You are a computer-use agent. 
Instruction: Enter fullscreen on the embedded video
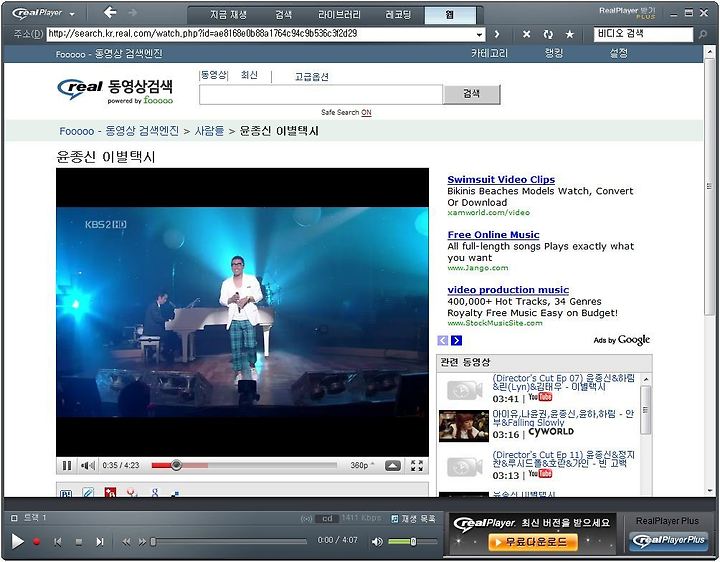pos(417,466)
